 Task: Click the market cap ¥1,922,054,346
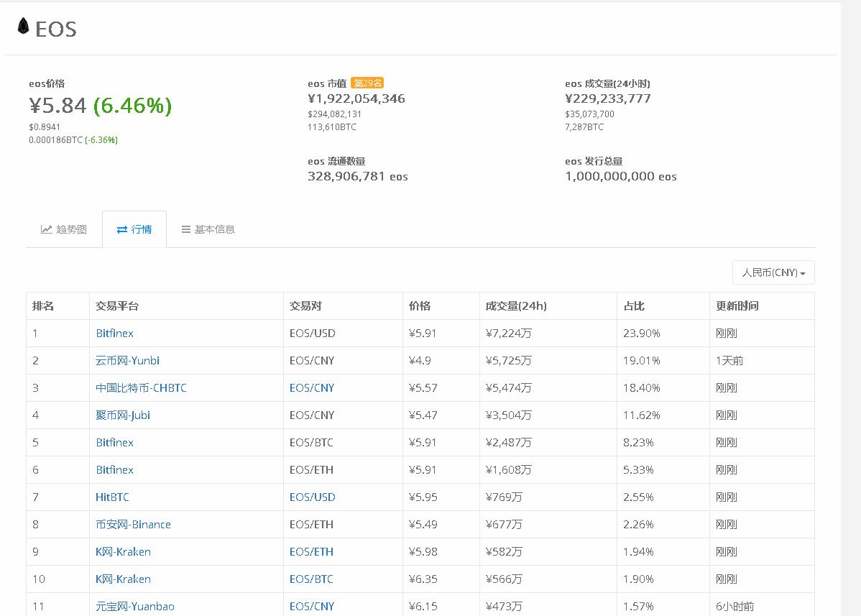[x=356, y=98]
